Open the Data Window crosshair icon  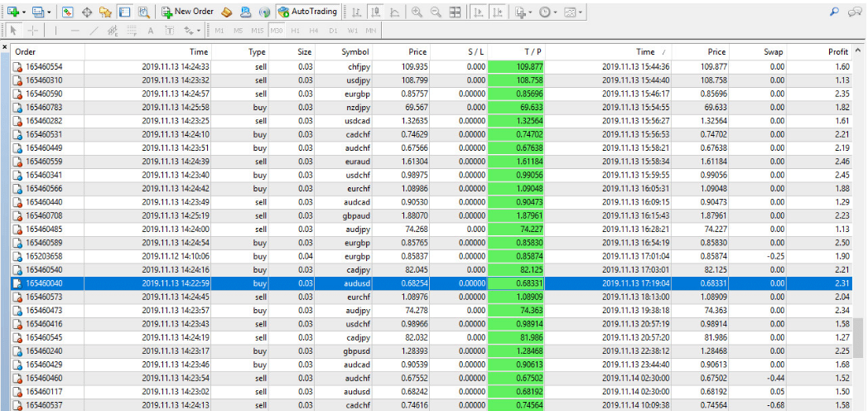coord(86,12)
